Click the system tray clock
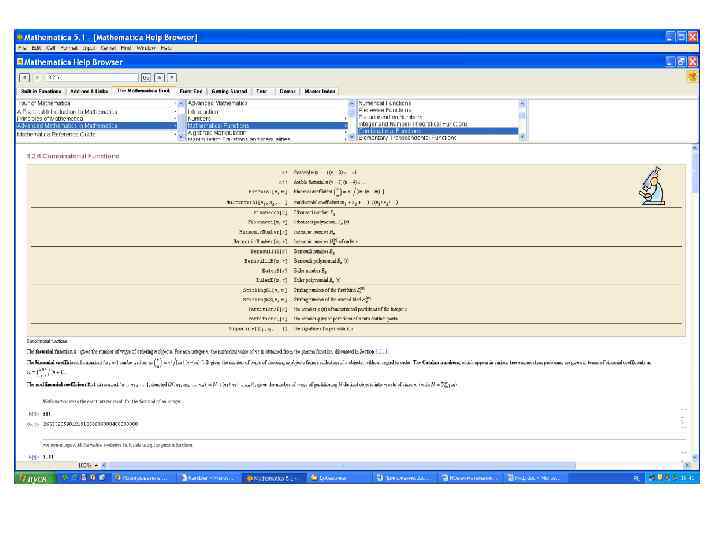Image resolution: width=720 pixels, height=540 pixels. point(687,478)
